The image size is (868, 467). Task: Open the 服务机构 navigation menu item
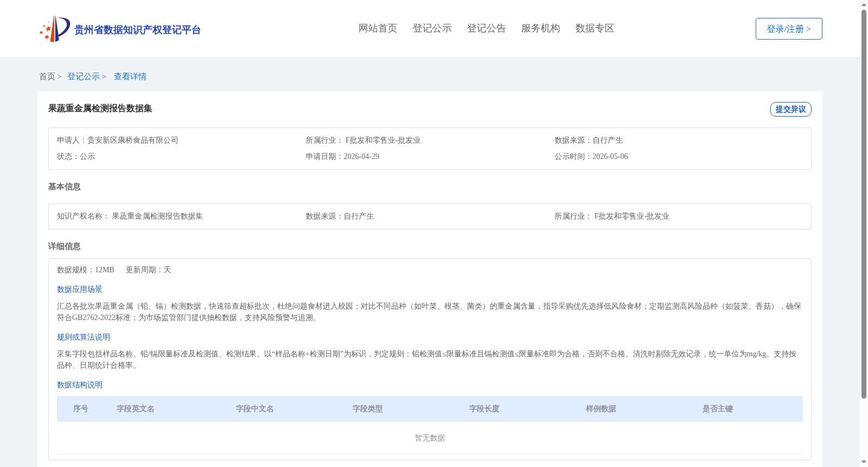(540, 28)
